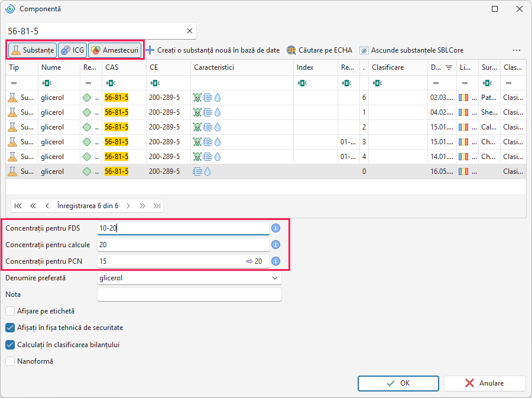Switch to the ICG filter tab
Screen dimensions: 532x398
tap(73, 50)
